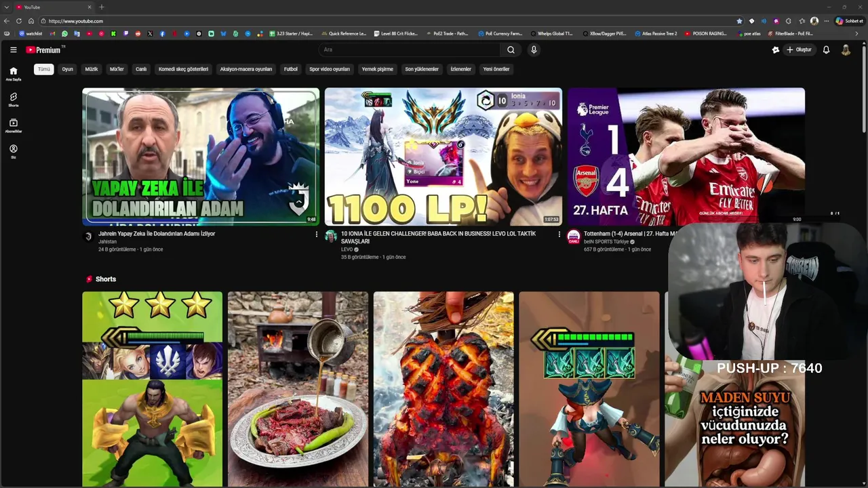
Task: Toggle the favorite star for this page
Action: pos(739,21)
